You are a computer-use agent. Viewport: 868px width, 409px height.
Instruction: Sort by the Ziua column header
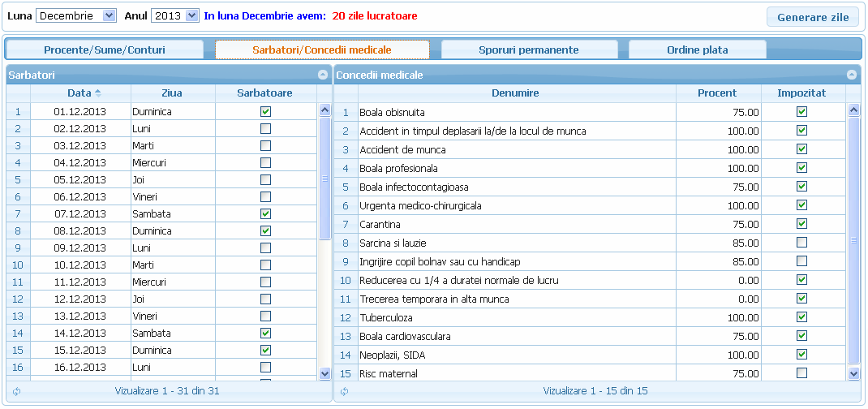click(173, 93)
